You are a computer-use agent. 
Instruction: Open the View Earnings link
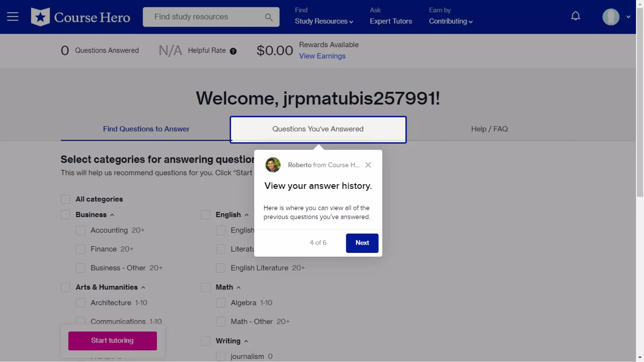[x=322, y=56]
